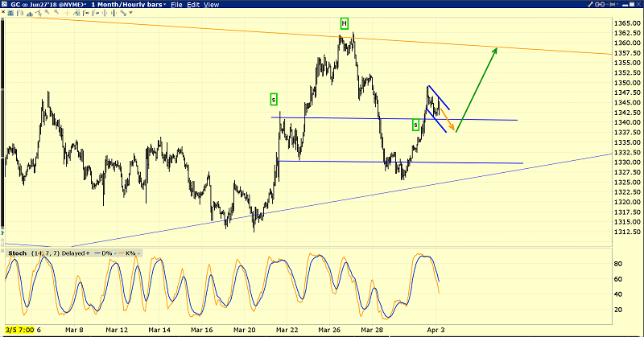Click the green H annotation on the chart
Viewport: 644px width, 337px height.
tap(344, 23)
